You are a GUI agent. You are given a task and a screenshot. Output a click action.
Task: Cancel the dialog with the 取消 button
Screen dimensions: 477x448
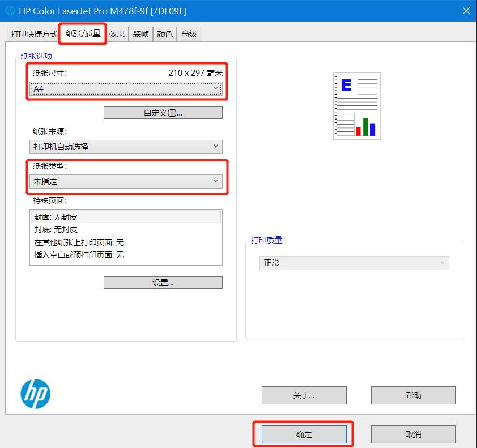[x=413, y=434]
